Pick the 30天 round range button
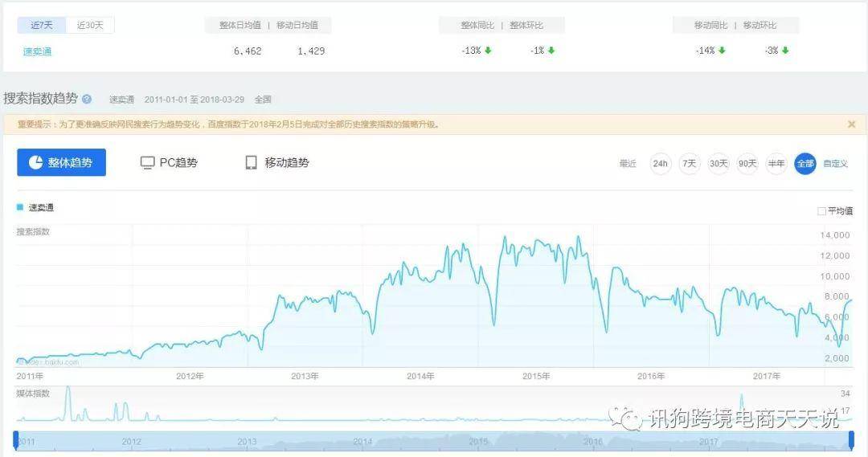Viewport: 868px width, 457px height. (x=718, y=163)
